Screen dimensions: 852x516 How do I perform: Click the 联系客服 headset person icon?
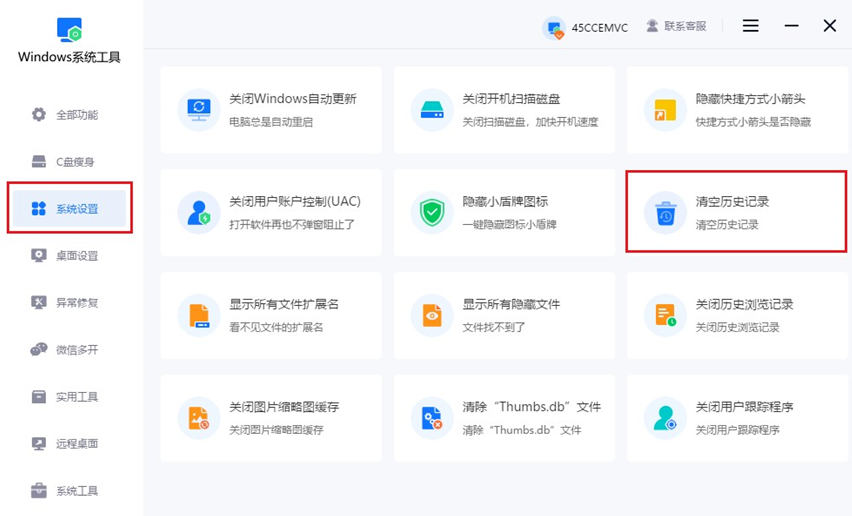652,26
